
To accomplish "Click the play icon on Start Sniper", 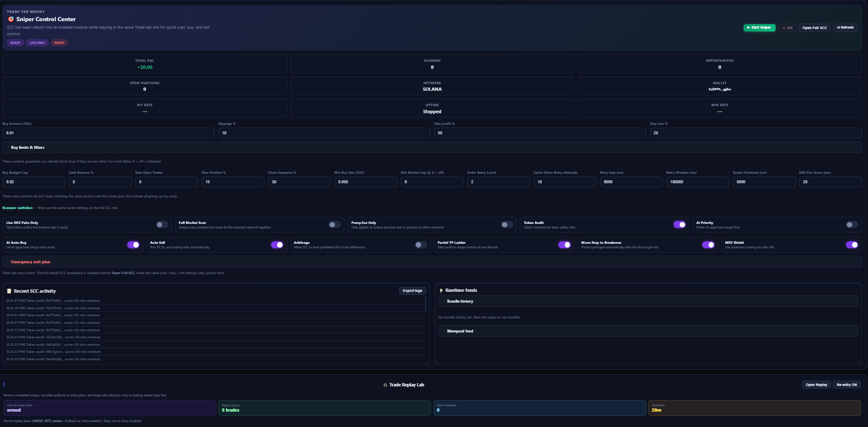I will pyautogui.click(x=749, y=28).
